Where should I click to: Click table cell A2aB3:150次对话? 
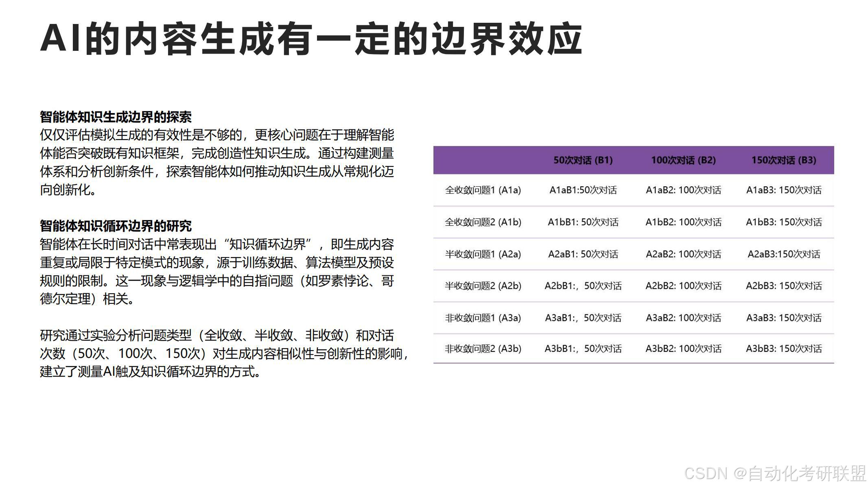pyautogui.click(x=784, y=255)
